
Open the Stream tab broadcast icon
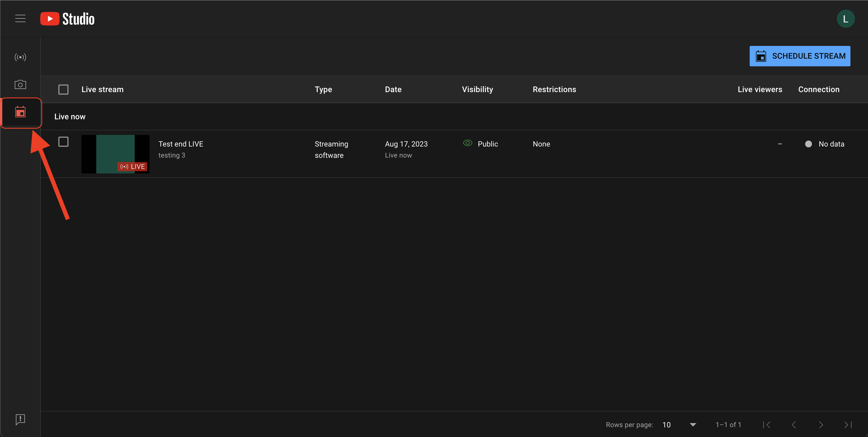20,57
